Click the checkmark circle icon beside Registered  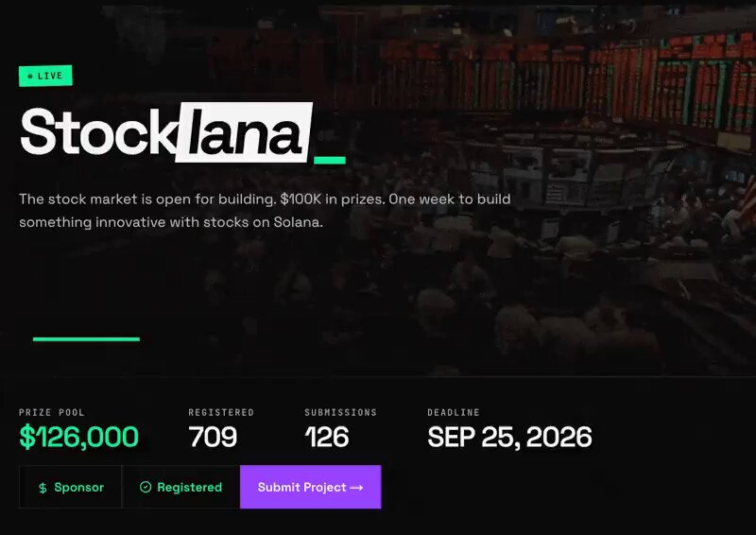[146, 487]
